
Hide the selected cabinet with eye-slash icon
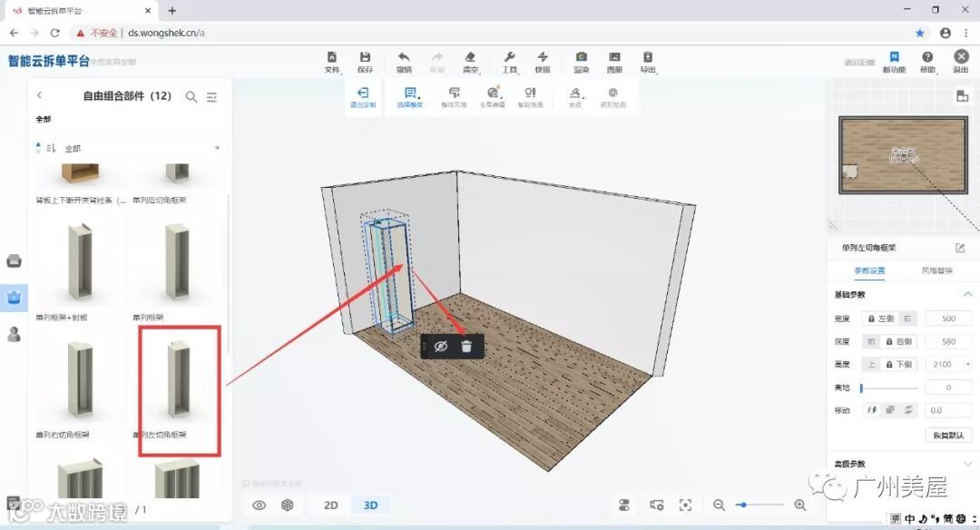(441, 347)
